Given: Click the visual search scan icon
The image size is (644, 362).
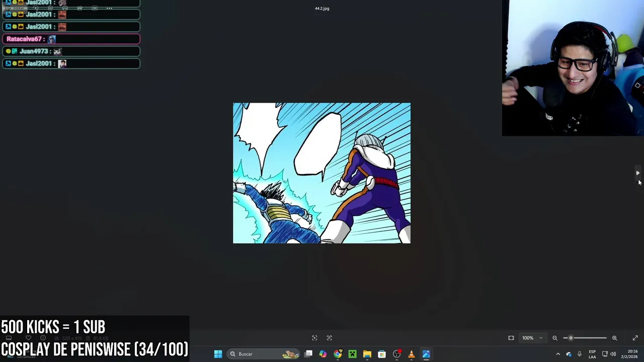Looking at the screenshot, I should (314, 338).
